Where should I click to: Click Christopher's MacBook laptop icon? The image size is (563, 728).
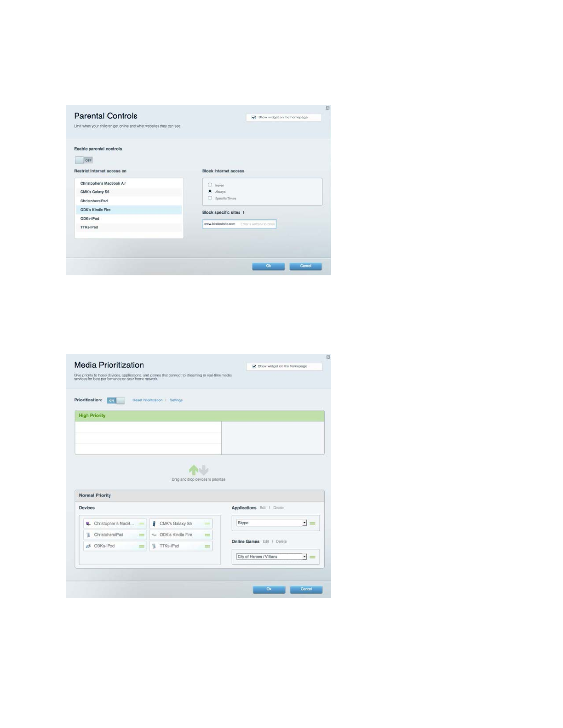[x=88, y=524]
